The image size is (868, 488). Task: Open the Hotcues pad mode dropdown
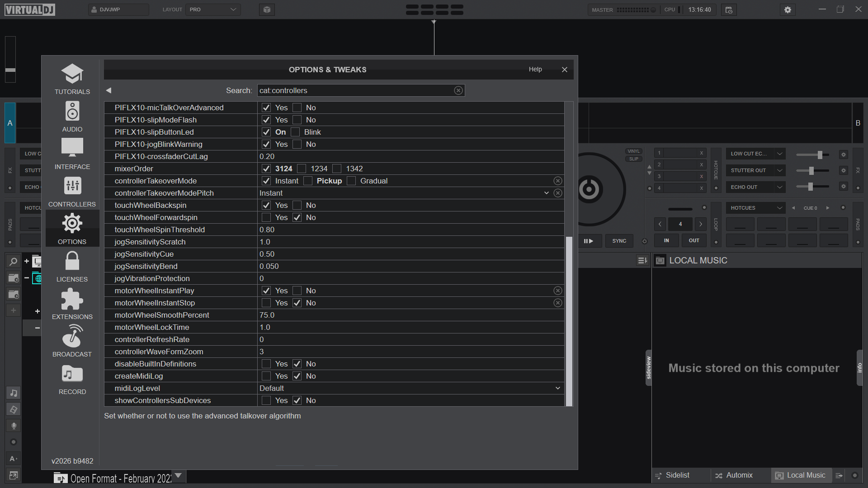(x=756, y=208)
